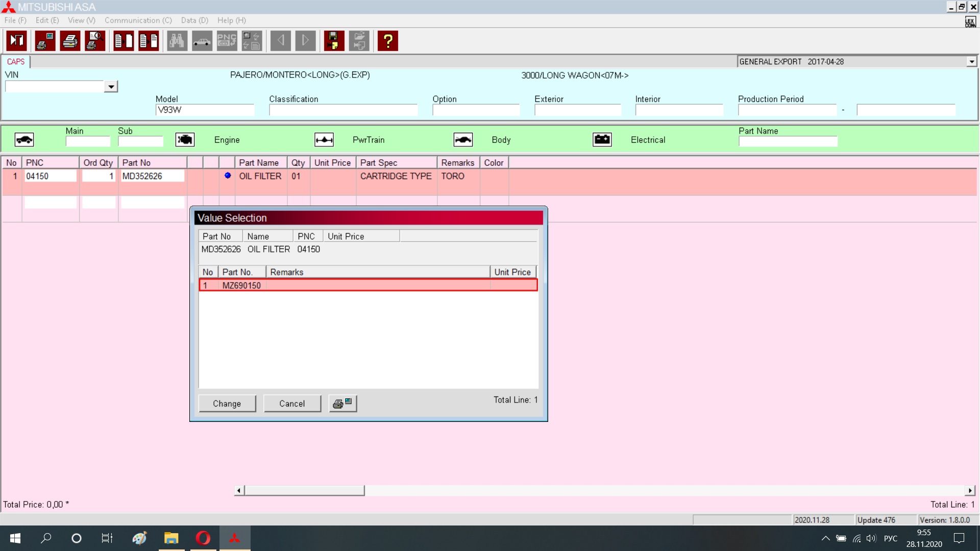This screenshot has height=551, width=980.
Task: Expand the GENERAL EXPORT catalog dropdown
Action: click(971, 62)
